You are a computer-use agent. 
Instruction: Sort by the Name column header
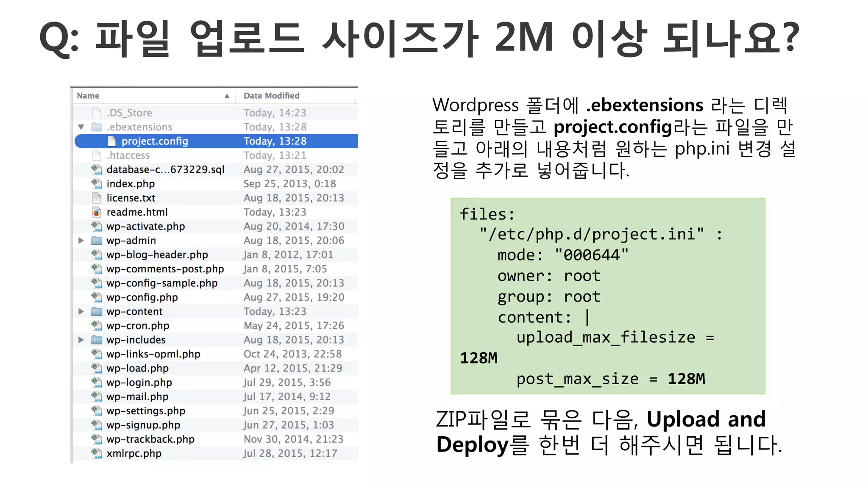(88, 96)
